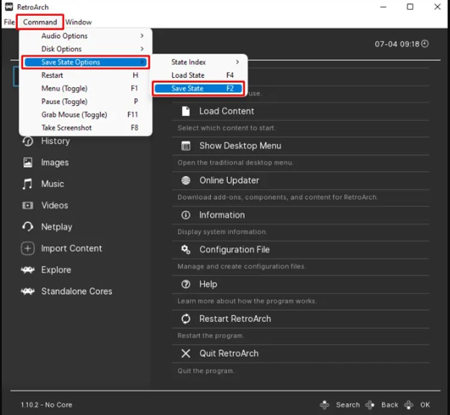450x415 pixels.
Task: Click the Standalone Cores invader icon
Action: tap(28, 291)
